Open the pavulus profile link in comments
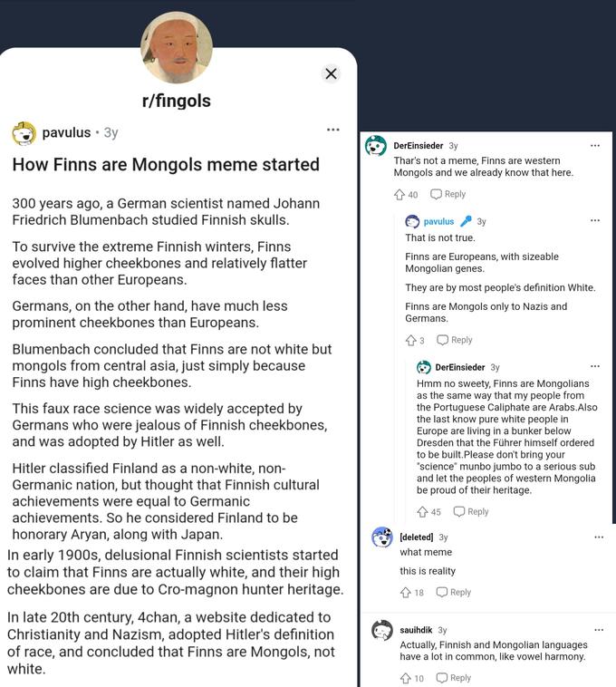 (x=438, y=221)
